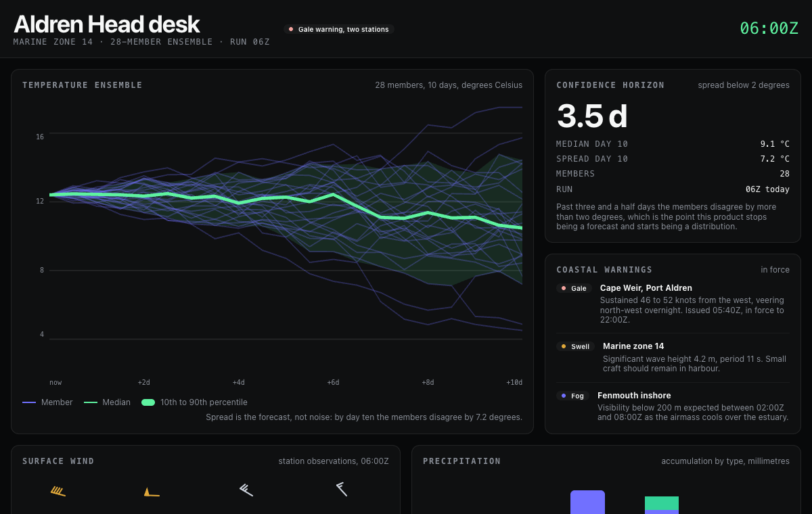Click the Median legend line swatch
This screenshot has width=812, height=514.
91,402
